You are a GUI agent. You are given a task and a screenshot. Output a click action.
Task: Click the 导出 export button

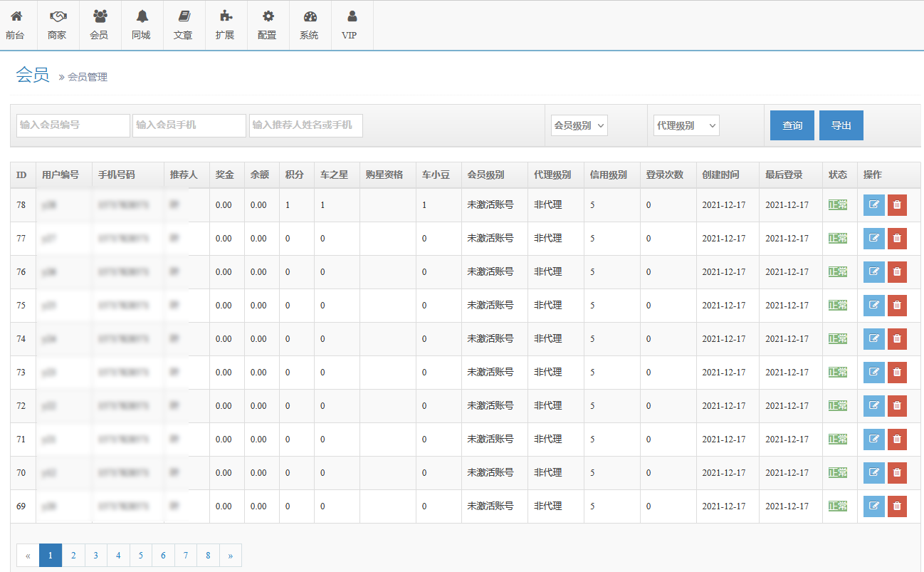(x=841, y=125)
